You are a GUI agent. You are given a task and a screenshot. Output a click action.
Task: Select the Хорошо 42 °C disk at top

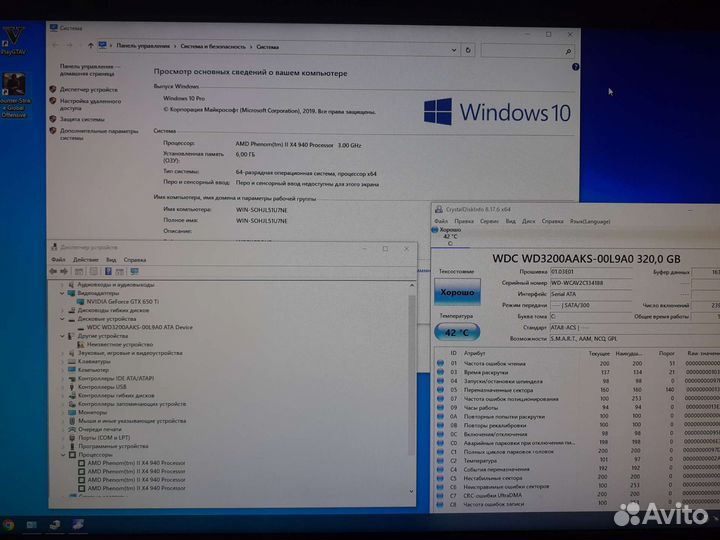point(448,236)
